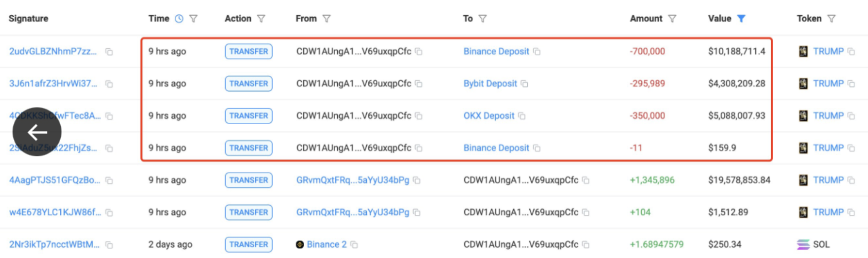The image size is (868, 258).
Task: Open the From column filter
Action: point(326,19)
